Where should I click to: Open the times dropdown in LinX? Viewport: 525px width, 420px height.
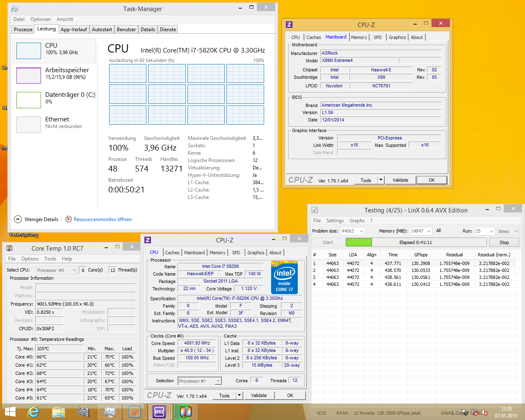(516, 231)
